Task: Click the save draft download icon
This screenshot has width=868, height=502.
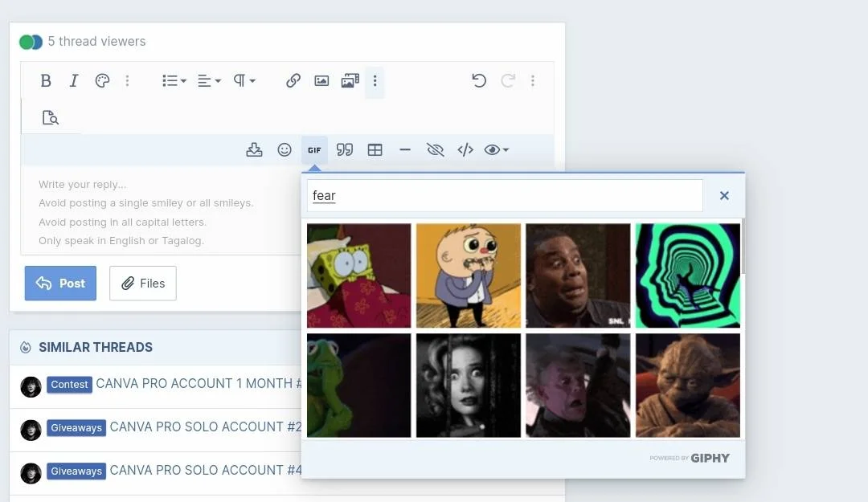Action: point(254,150)
